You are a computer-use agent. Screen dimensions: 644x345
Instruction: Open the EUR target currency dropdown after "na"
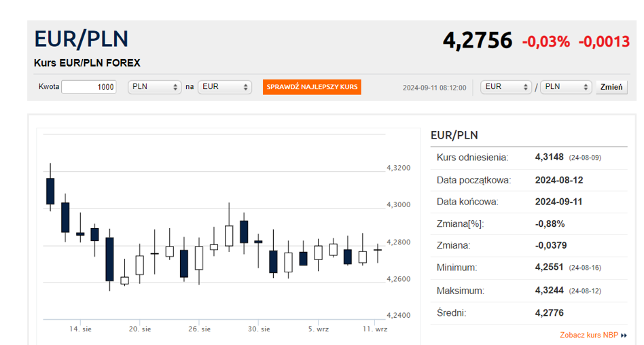coord(224,87)
